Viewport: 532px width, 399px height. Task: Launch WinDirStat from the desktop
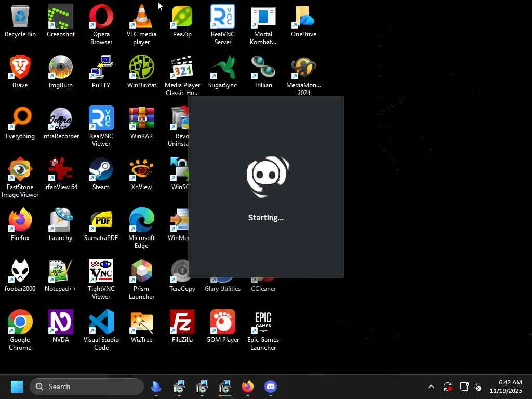click(x=141, y=72)
